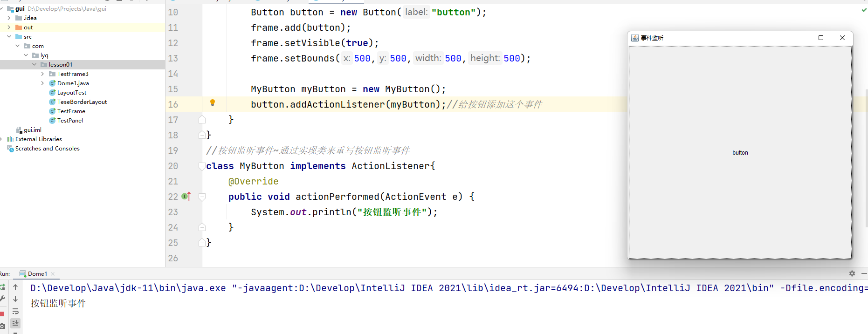Collapse the src folder
868x334 pixels.
9,36
